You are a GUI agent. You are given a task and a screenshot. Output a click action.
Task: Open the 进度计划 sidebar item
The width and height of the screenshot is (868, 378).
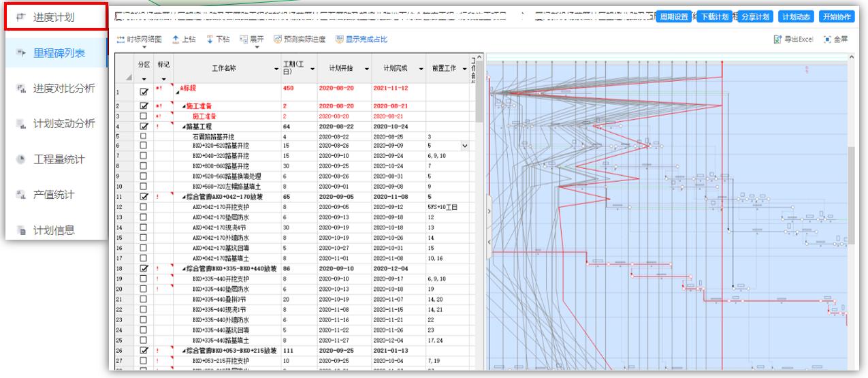[55, 16]
